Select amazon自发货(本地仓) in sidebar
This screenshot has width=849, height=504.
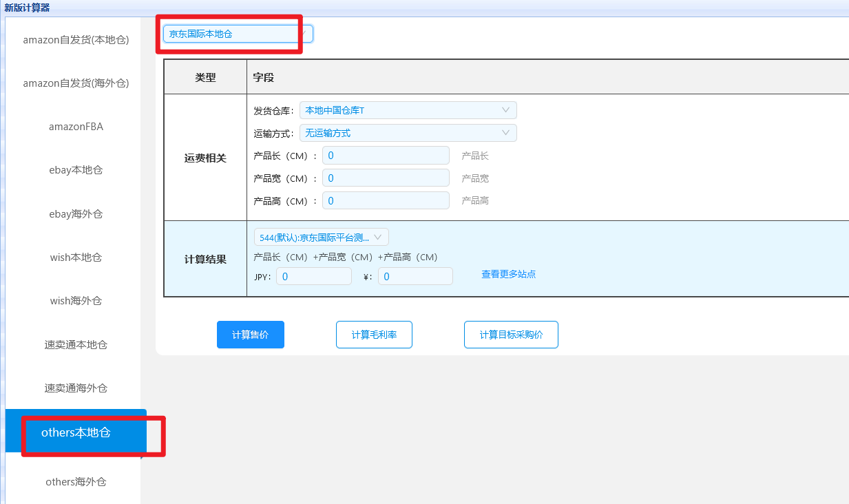click(x=76, y=40)
